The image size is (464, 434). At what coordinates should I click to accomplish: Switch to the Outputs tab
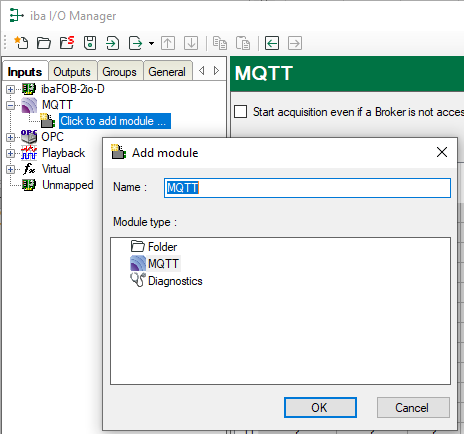72,72
